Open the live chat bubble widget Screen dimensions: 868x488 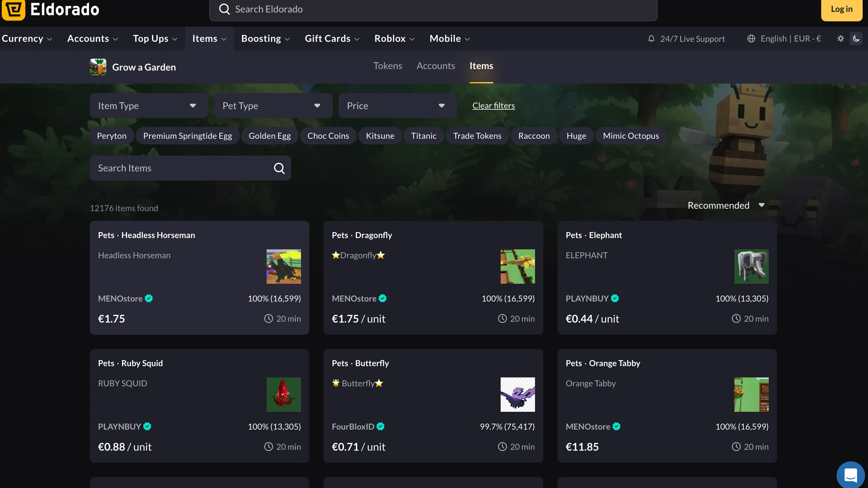click(850, 475)
